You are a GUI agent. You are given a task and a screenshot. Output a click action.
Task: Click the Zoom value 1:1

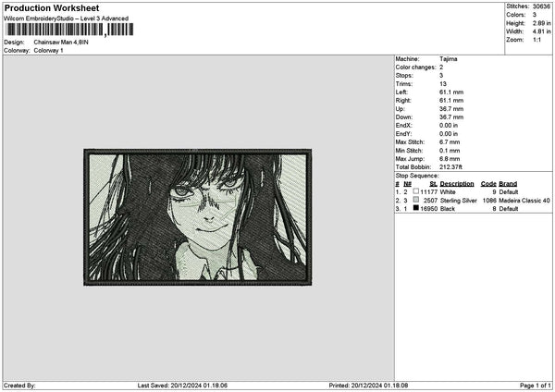[536, 40]
